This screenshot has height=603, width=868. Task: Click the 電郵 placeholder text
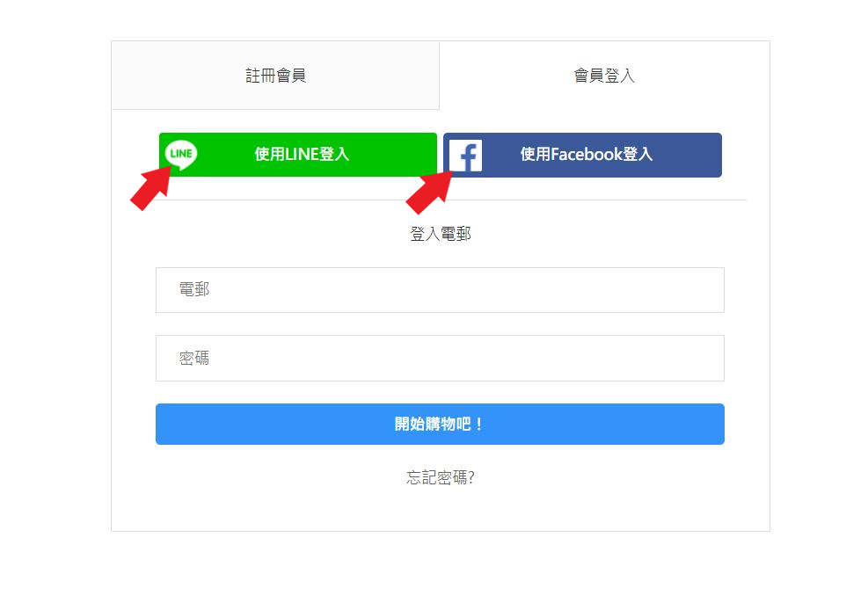click(194, 289)
